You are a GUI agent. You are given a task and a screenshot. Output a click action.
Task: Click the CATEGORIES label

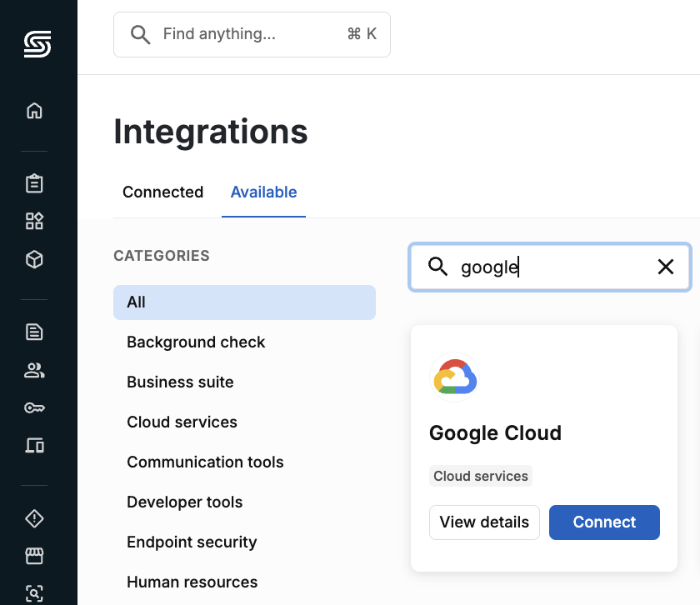[162, 255]
